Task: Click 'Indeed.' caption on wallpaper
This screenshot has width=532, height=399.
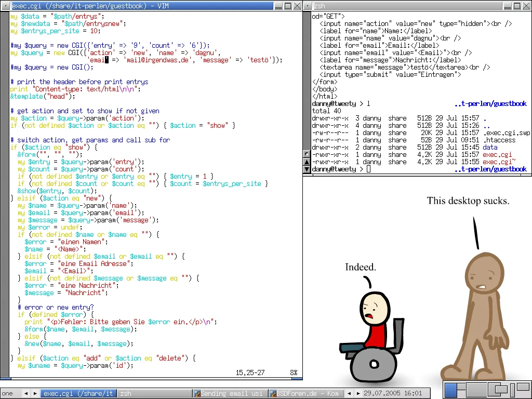Action: click(x=361, y=268)
